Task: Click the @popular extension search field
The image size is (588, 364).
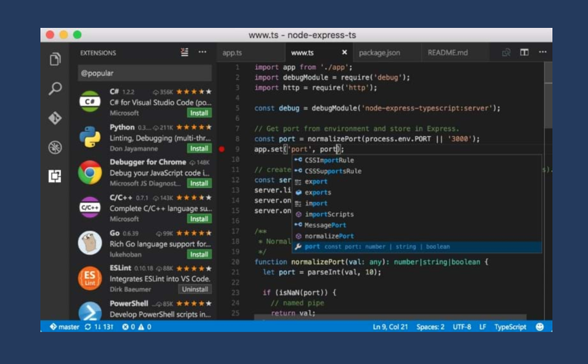Action: pos(144,73)
